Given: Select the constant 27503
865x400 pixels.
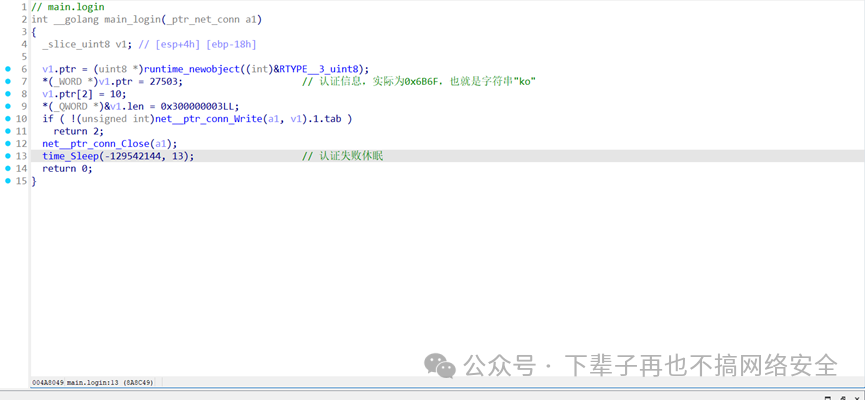Looking at the screenshot, I should (163, 82).
